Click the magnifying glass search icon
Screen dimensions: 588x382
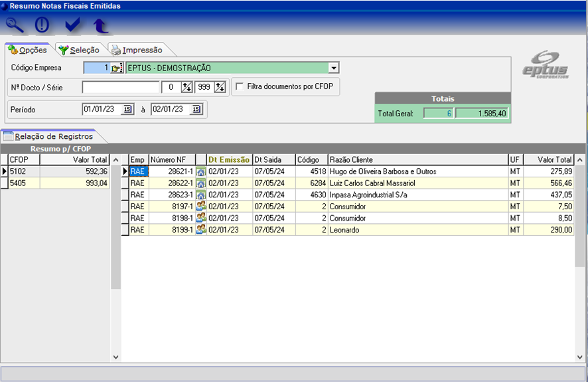(15, 25)
